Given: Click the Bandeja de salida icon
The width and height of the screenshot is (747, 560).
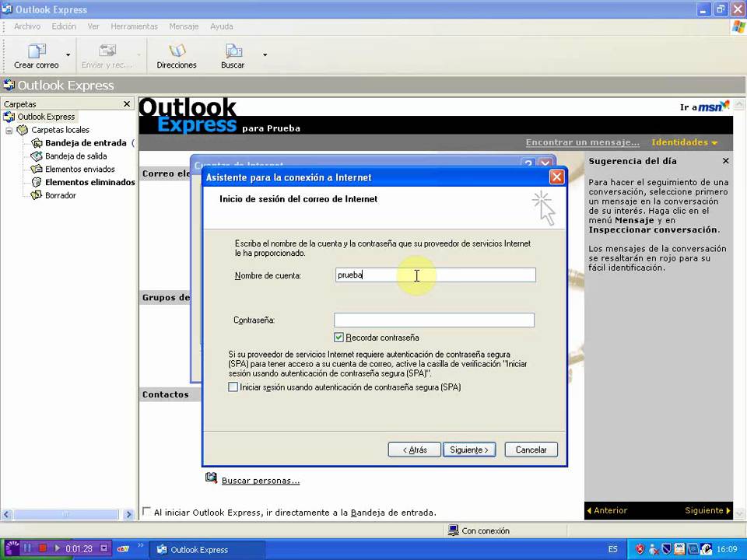Looking at the screenshot, I should pyautogui.click(x=37, y=156).
